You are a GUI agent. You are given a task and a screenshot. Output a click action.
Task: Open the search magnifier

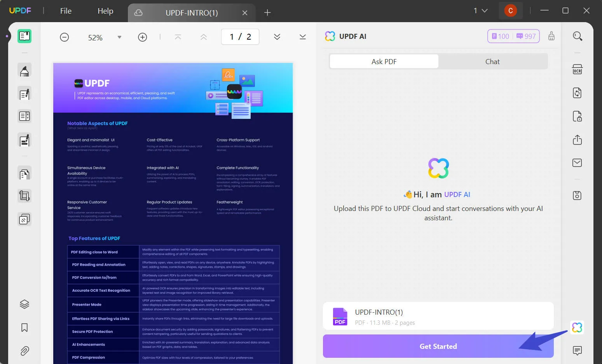click(x=578, y=36)
